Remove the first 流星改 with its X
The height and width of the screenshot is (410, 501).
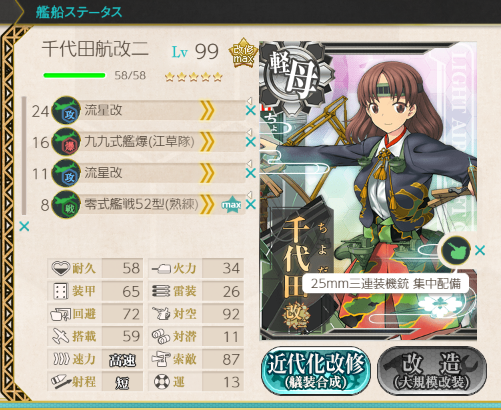point(251,110)
